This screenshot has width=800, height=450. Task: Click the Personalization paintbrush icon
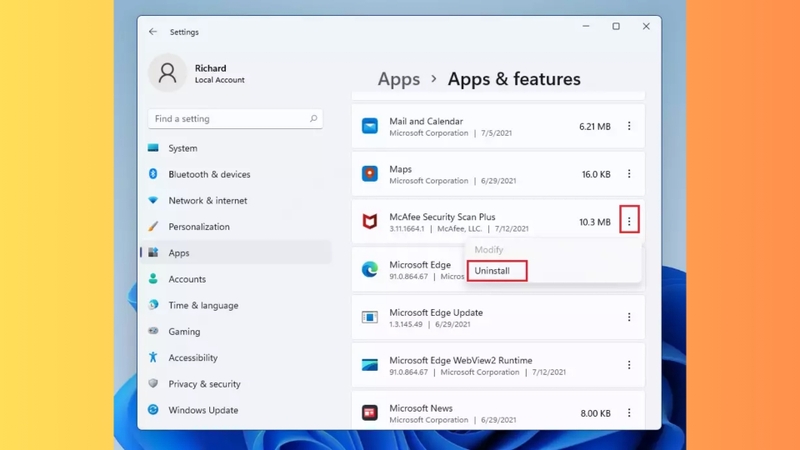153,226
